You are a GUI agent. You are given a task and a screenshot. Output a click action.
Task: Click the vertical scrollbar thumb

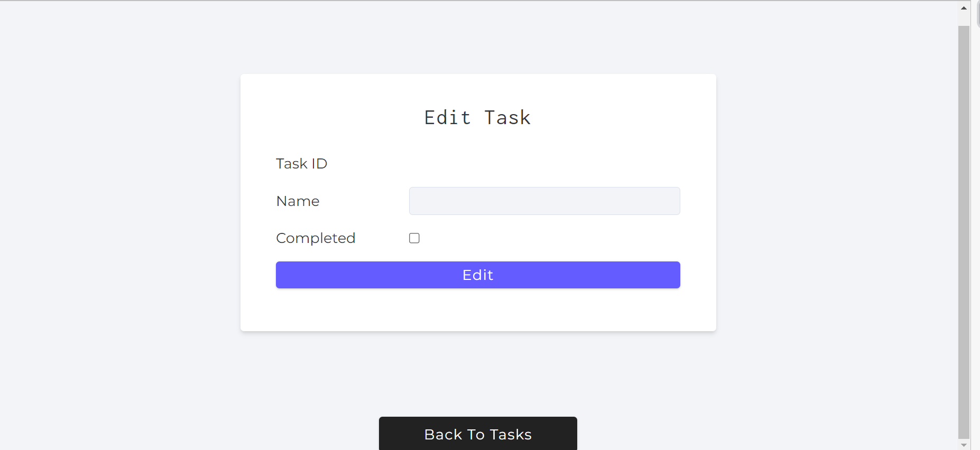[x=964, y=231]
